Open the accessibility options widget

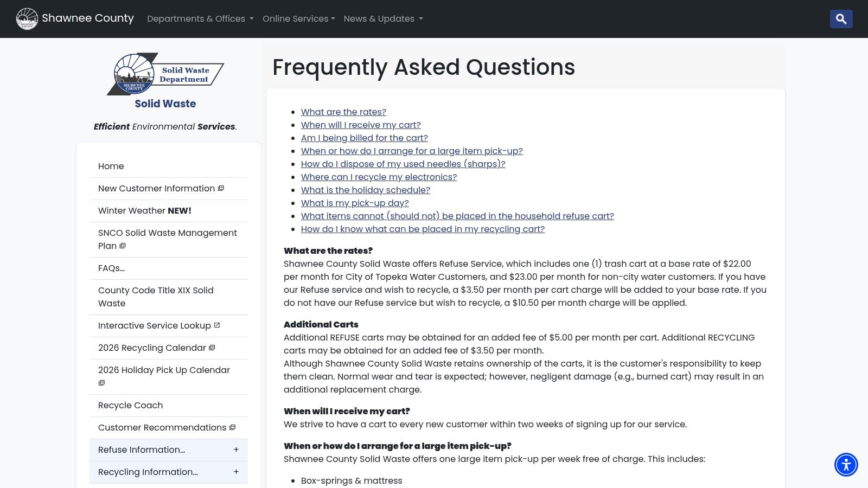pos(846,465)
